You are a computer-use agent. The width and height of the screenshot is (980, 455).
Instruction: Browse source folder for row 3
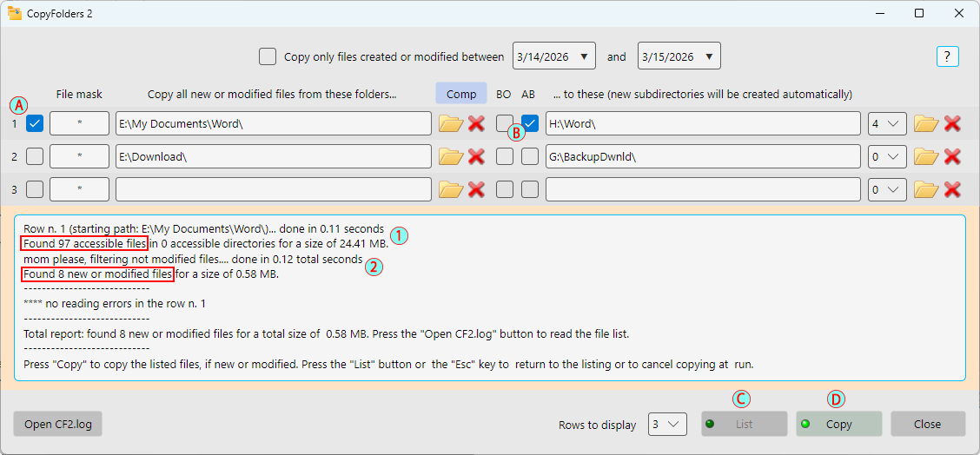click(450, 188)
